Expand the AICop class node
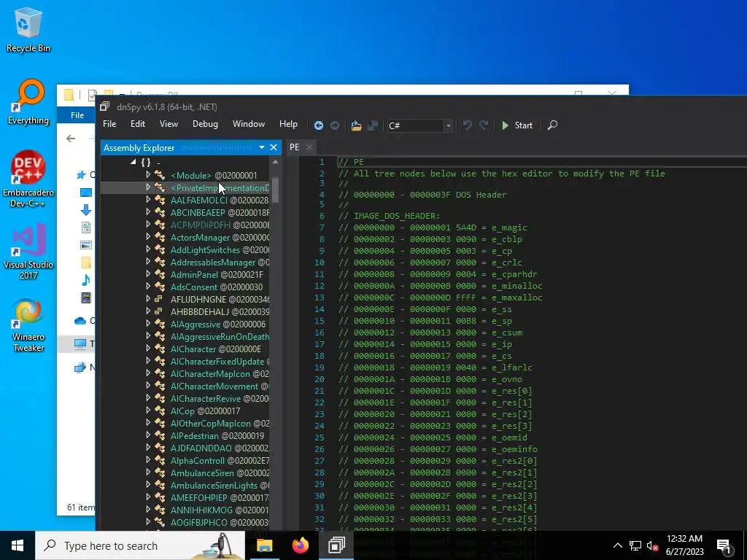 pos(148,410)
